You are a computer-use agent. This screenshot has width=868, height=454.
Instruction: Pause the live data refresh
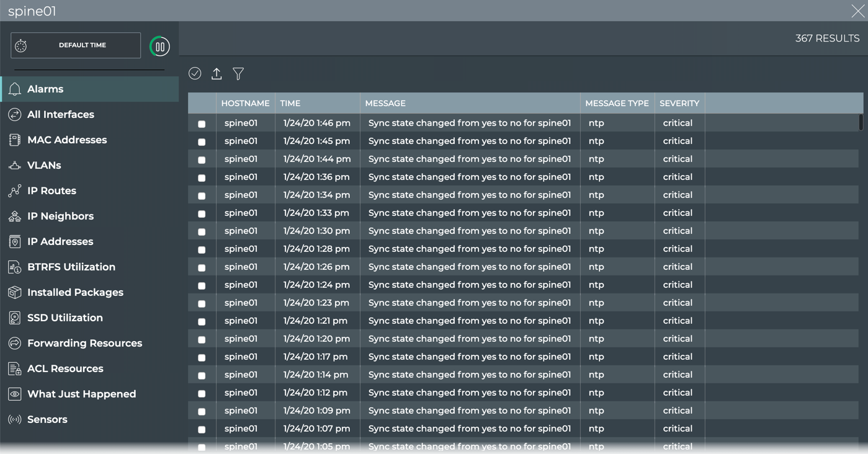click(159, 46)
